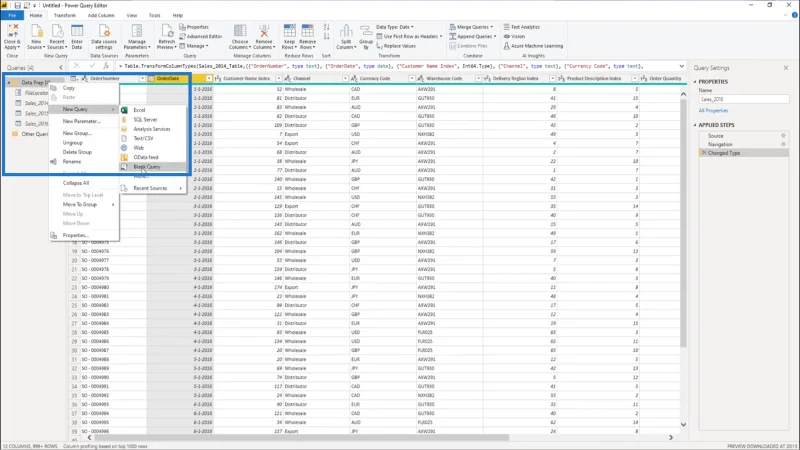800x450 pixels.
Task: Open Warehouse Code column filter dropdown
Action: (478, 79)
